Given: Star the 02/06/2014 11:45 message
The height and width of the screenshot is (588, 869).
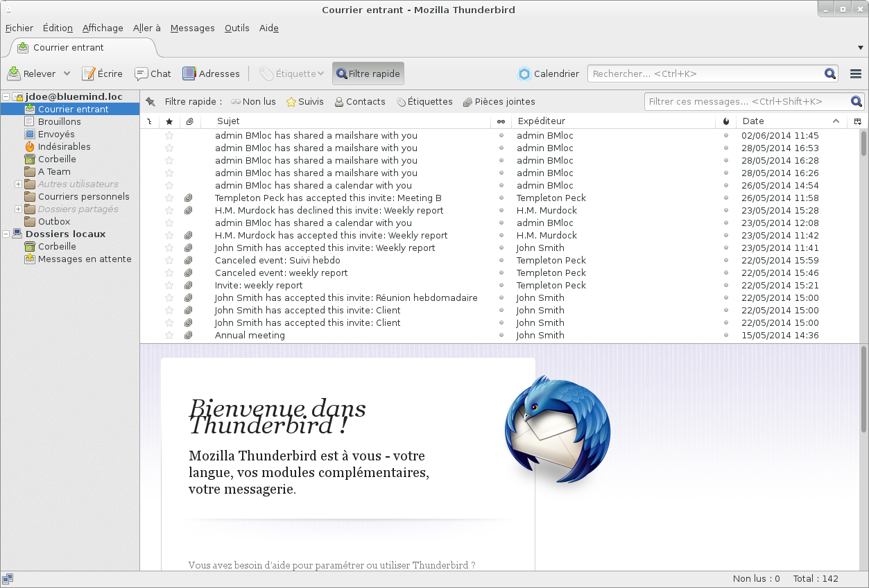Looking at the screenshot, I should [169, 136].
